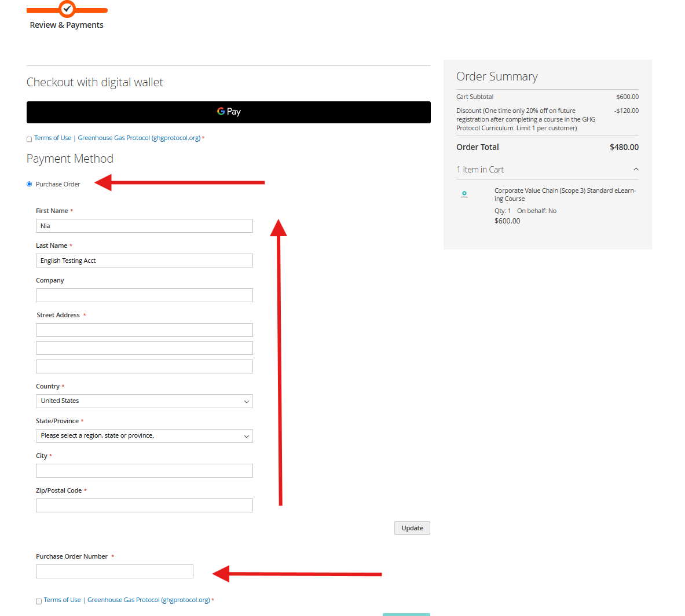Open the top Terms of Use link
Image resolution: width=685 pixels, height=616 pixels.
coord(53,138)
